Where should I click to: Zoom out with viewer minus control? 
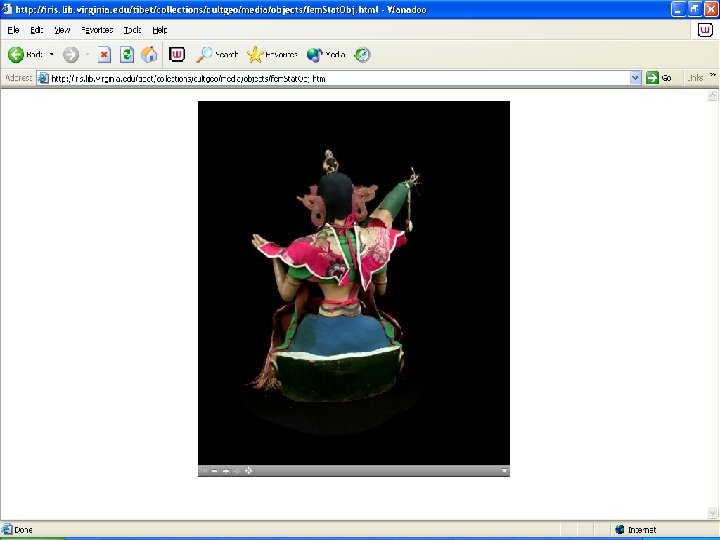click(x=214, y=471)
